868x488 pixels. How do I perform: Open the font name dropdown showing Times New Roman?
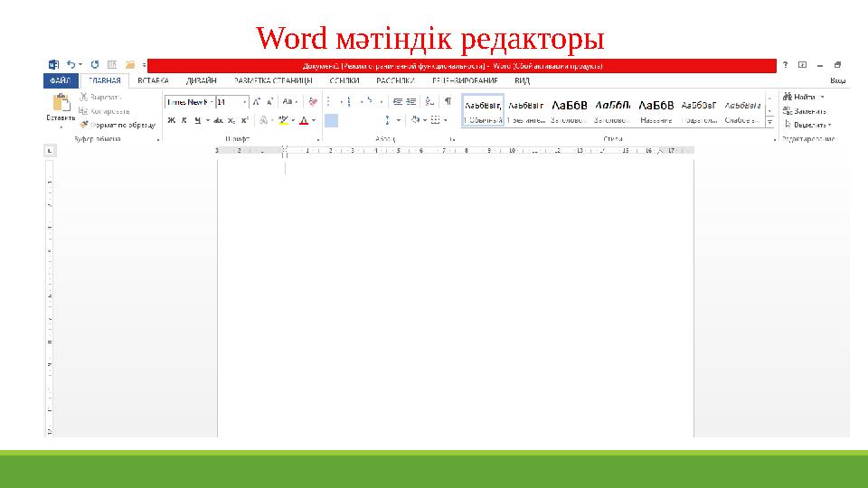pos(212,102)
